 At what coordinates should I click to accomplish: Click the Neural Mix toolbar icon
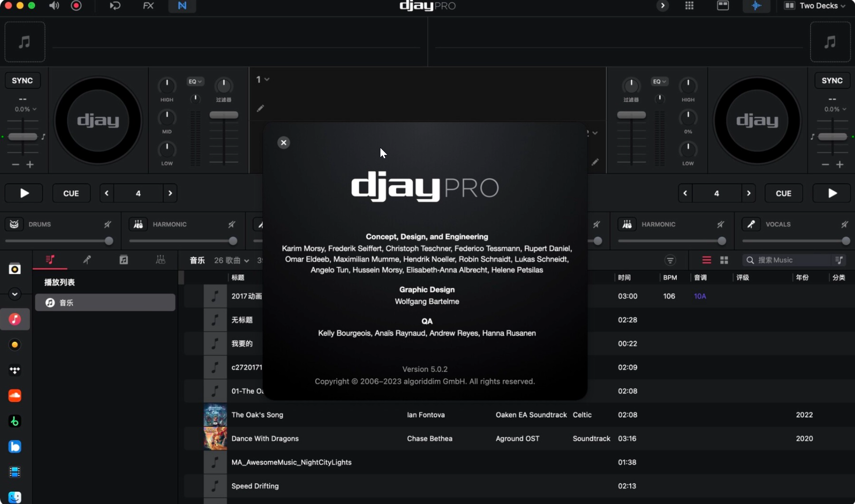pos(182,5)
